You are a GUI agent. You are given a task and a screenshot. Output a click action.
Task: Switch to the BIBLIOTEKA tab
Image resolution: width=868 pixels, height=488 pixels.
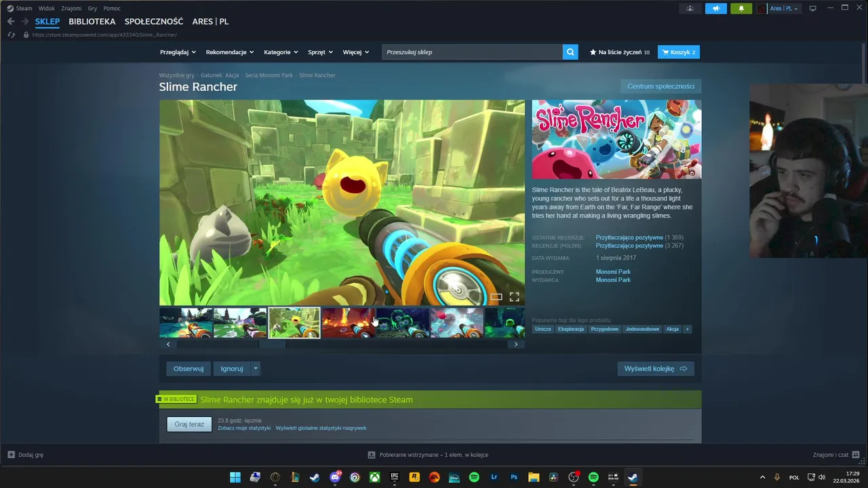pyautogui.click(x=92, y=22)
